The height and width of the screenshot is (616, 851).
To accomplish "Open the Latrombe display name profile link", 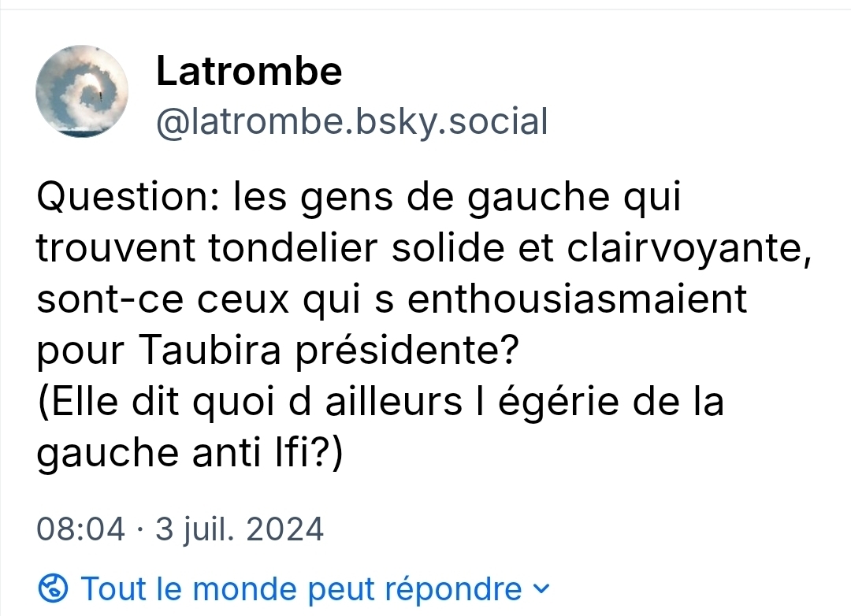I will [x=249, y=72].
